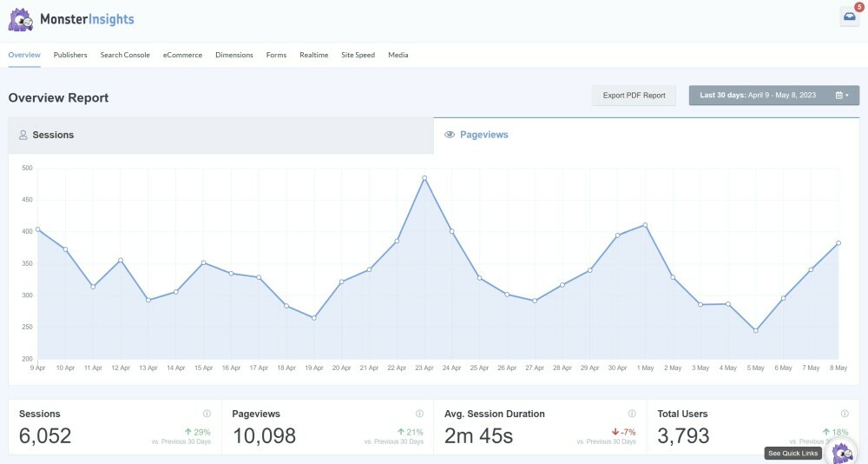This screenshot has width=868, height=464.
Task: Select the Realtime tab
Action: pyautogui.click(x=313, y=55)
